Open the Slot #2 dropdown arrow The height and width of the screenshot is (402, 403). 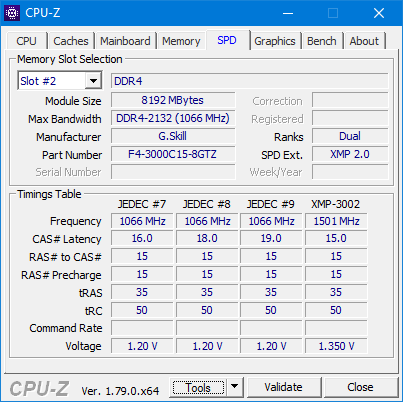coord(93,81)
